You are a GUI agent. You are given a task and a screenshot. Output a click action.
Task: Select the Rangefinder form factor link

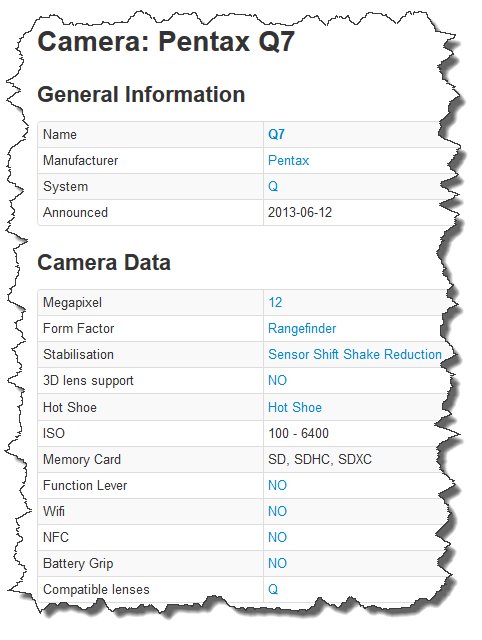coord(302,329)
